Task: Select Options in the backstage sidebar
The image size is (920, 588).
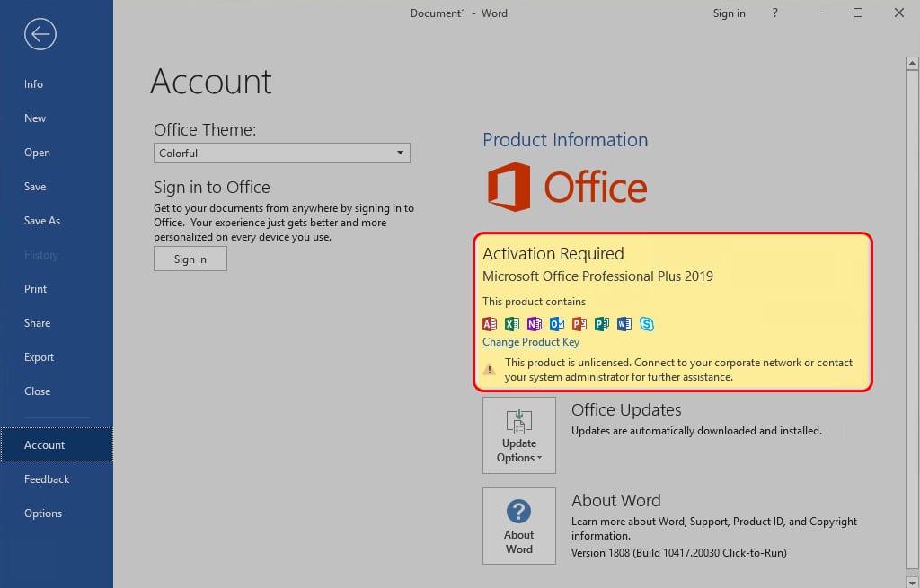Action: (x=43, y=513)
